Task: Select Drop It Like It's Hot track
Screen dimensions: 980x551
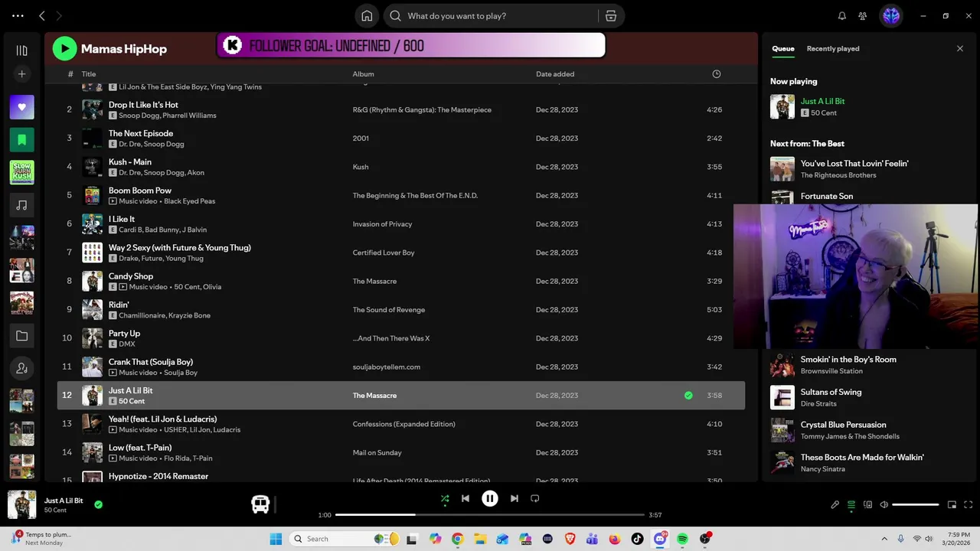Action: coord(143,105)
